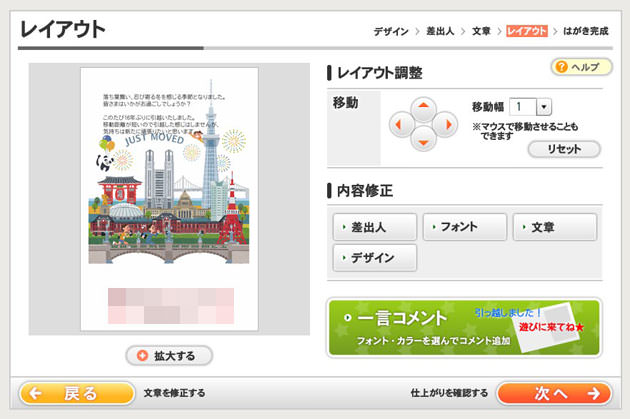630x419 pixels.
Task: Change design via デザイン button
Action: (x=375, y=258)
